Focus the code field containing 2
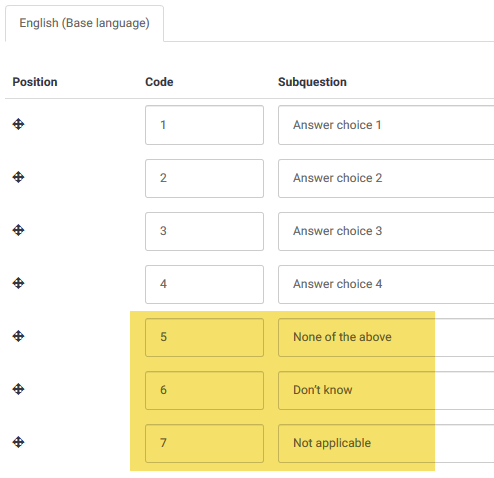494x478 pixels. pyautogui.click(x=204, y=178)
